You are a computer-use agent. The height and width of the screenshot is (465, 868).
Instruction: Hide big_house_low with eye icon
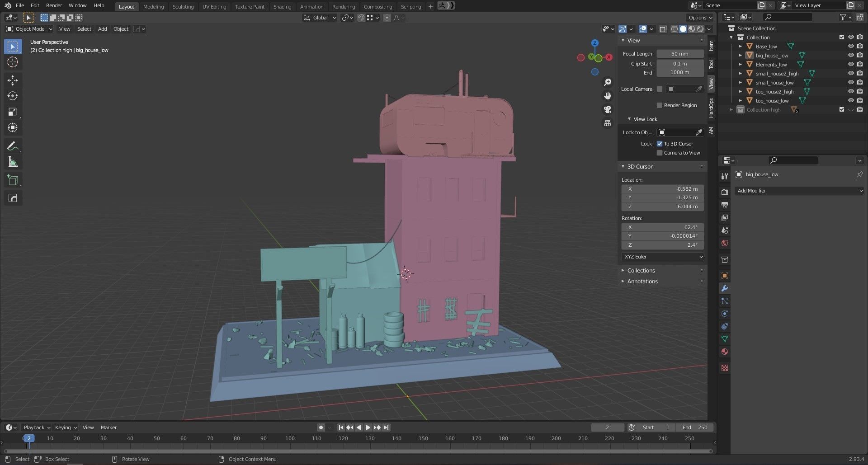click(x=850, y=55)
